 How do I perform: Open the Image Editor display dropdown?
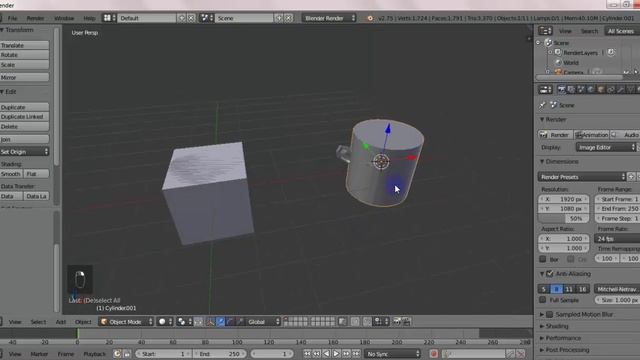606,147
